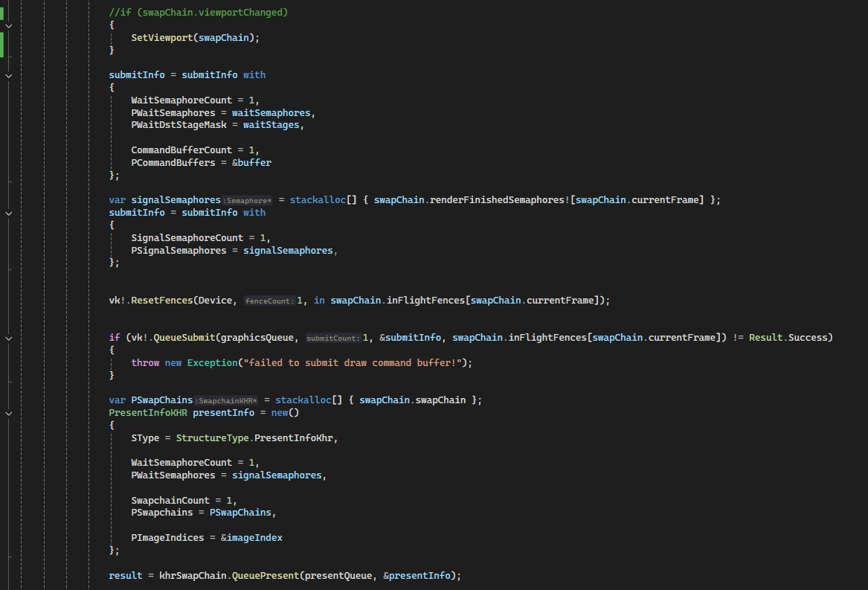The height and width of the screenshot is (590, 868).
Task: Click the Exception type name
Action: click(x=212, y=363)
